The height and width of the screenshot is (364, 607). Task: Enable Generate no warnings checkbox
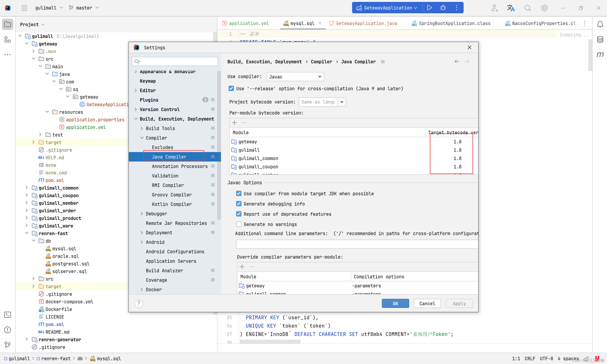click(x=239, y=224)
